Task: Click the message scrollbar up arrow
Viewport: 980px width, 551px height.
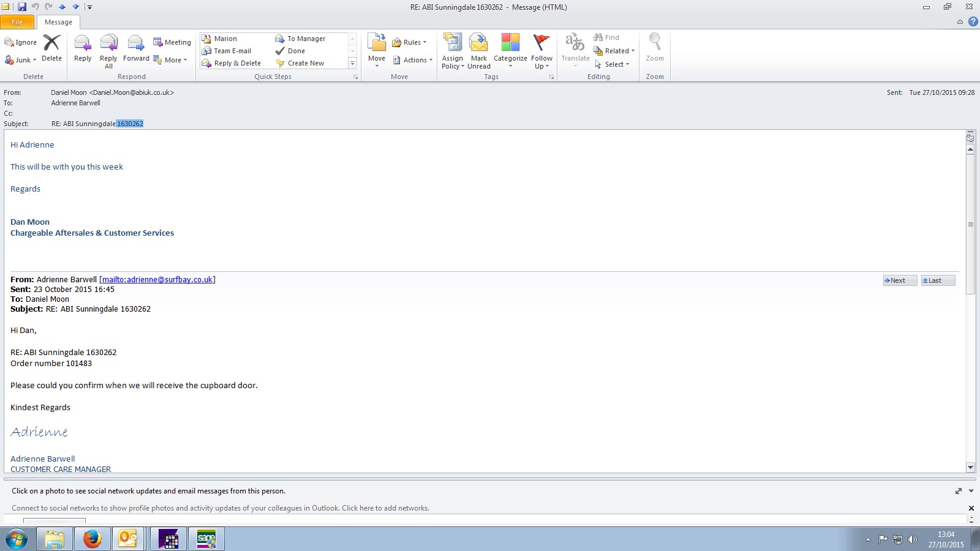Action: (970, 149)
